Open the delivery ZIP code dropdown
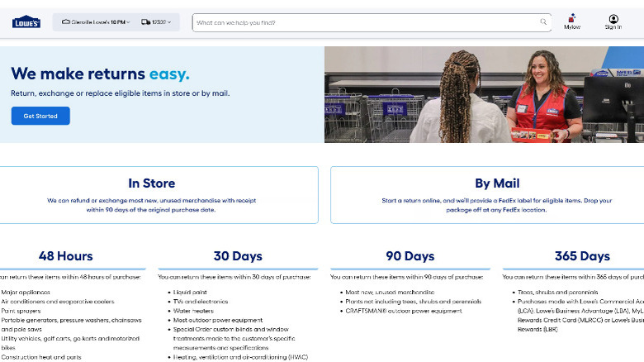The height and width of the screenshot is (362, 644). [x=156, y=22]
